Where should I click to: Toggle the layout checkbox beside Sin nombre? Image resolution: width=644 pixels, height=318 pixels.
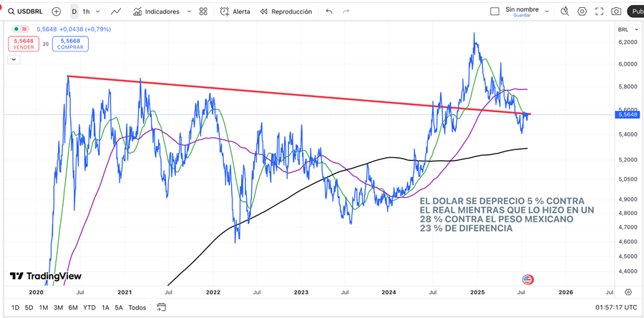coord(494,11)
